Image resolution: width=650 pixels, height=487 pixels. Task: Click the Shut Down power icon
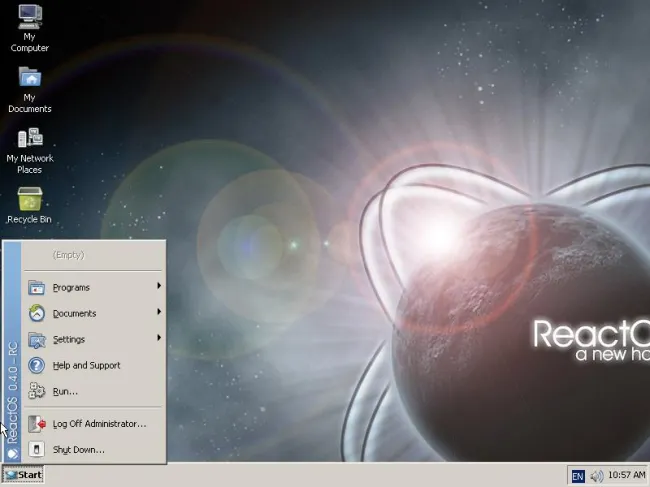[x=36, y=450]
